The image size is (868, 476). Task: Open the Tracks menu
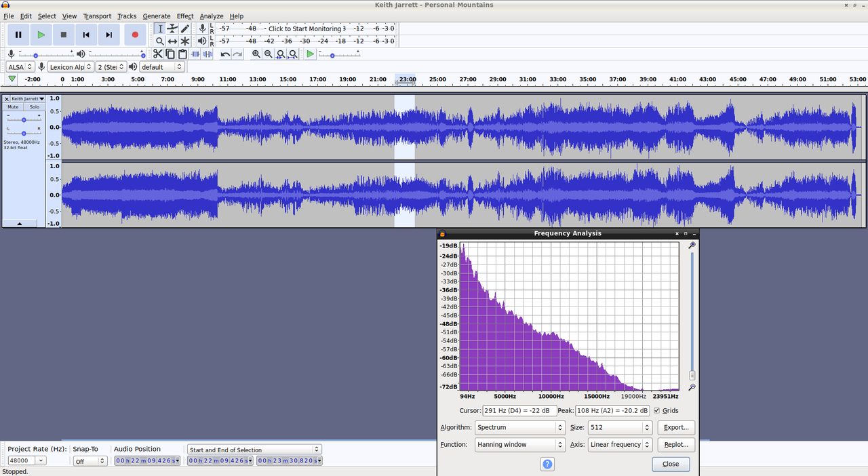click(x=127, y=16)
